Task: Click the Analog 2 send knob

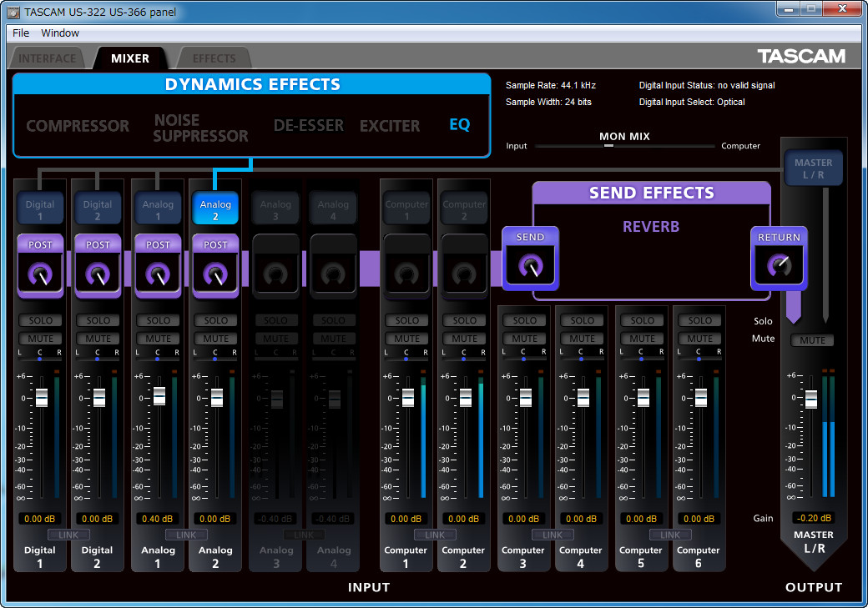Action: point(215,274)
